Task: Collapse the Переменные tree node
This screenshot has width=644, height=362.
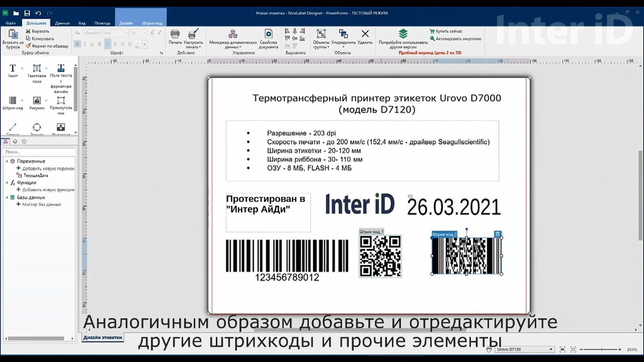Action: 6,161
